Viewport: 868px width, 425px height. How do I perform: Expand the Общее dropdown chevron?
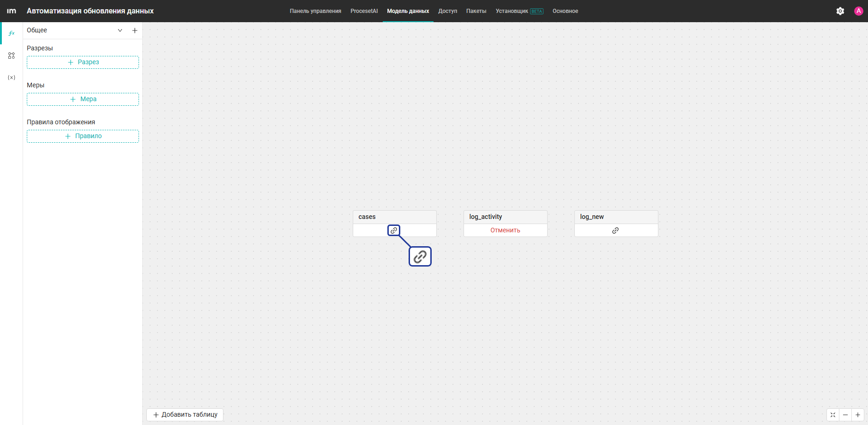coord(120,30)
